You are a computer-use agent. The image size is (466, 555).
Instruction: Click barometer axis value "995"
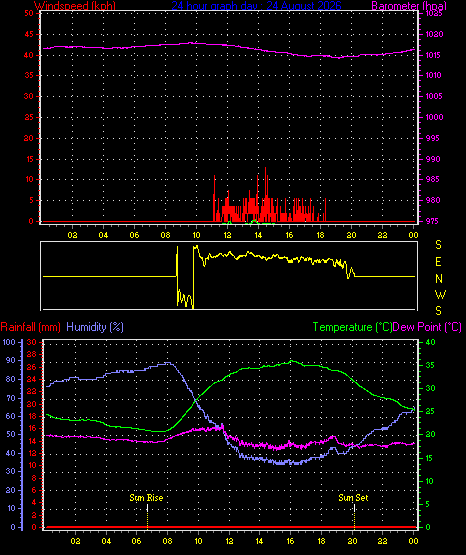click(432, 138)
